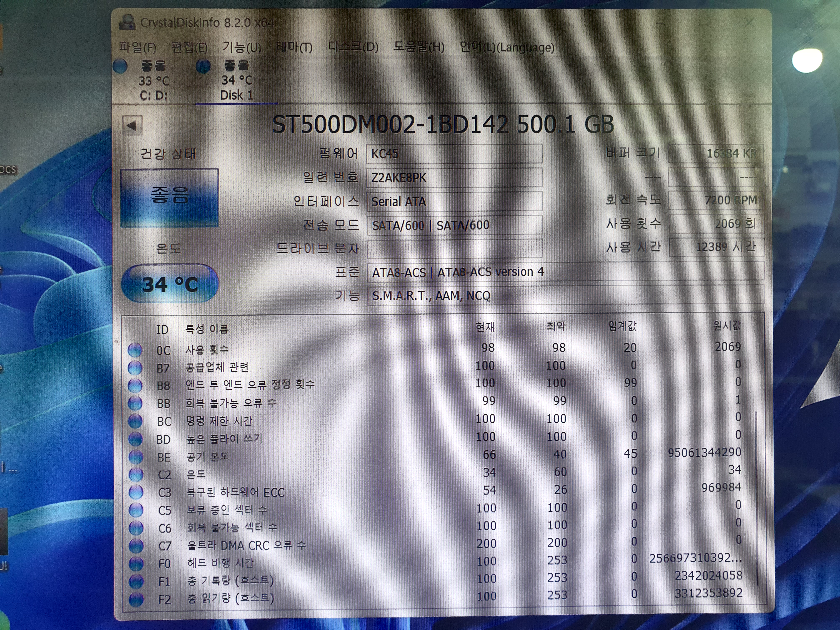Click raw value 969984

point(721,487)
